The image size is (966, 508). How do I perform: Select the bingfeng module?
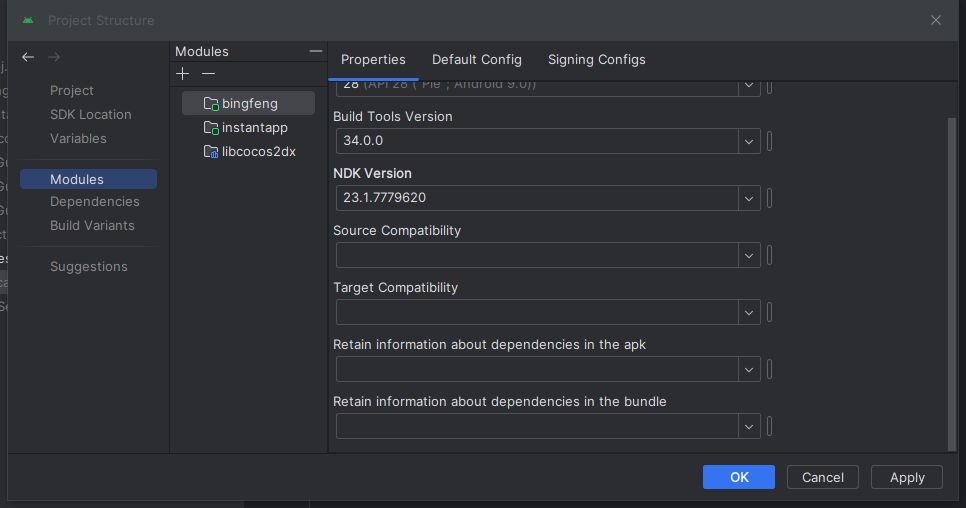point(249,103)
